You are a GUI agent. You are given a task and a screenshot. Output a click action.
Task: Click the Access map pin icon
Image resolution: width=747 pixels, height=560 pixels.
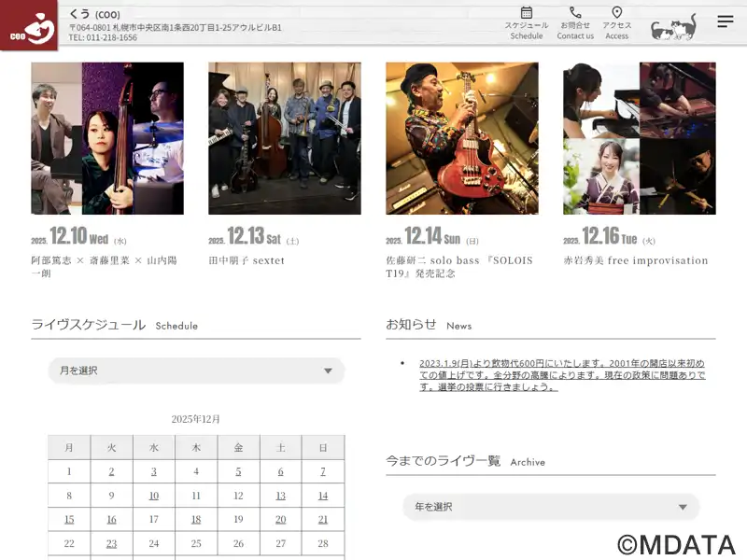[x=617, y=12]
